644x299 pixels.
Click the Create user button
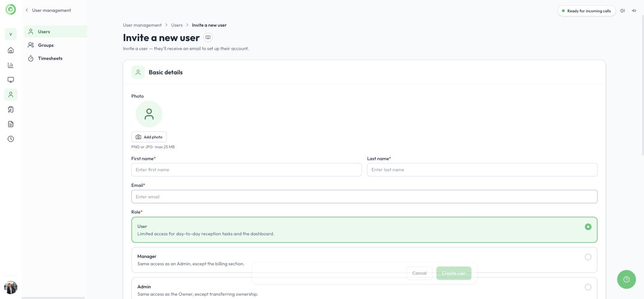[454, 273]
